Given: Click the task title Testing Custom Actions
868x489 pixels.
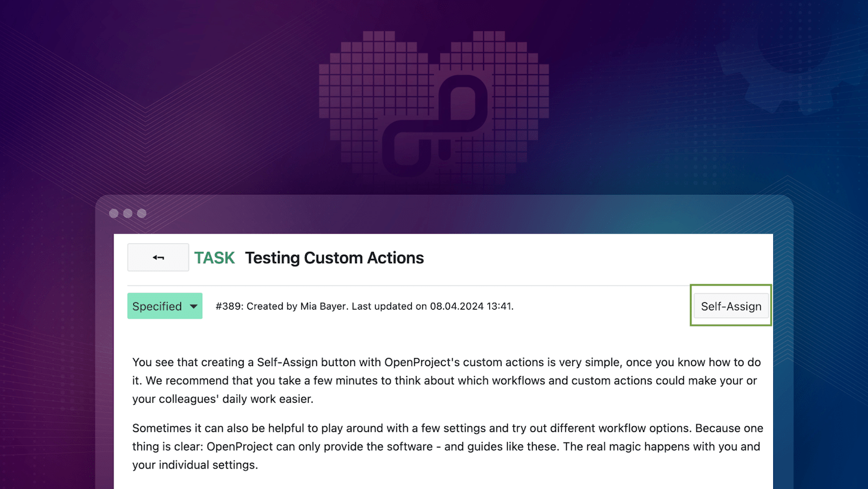Looking at the screenshot, I should (x=334, y=258).
